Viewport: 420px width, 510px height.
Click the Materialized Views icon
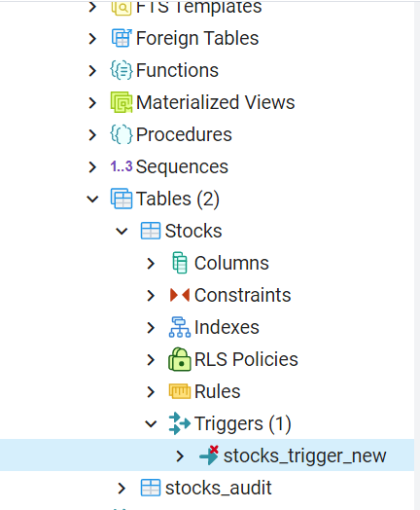click(x=122, y=102)
